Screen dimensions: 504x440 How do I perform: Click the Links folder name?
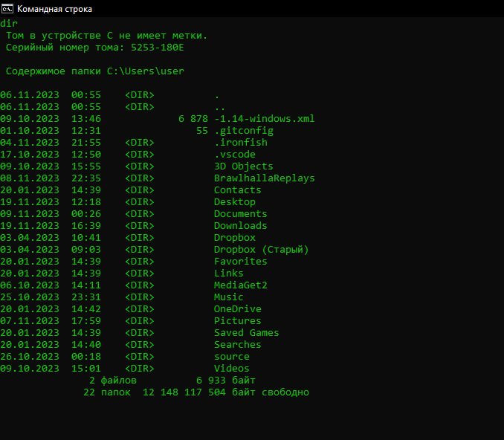coord(228,274)
